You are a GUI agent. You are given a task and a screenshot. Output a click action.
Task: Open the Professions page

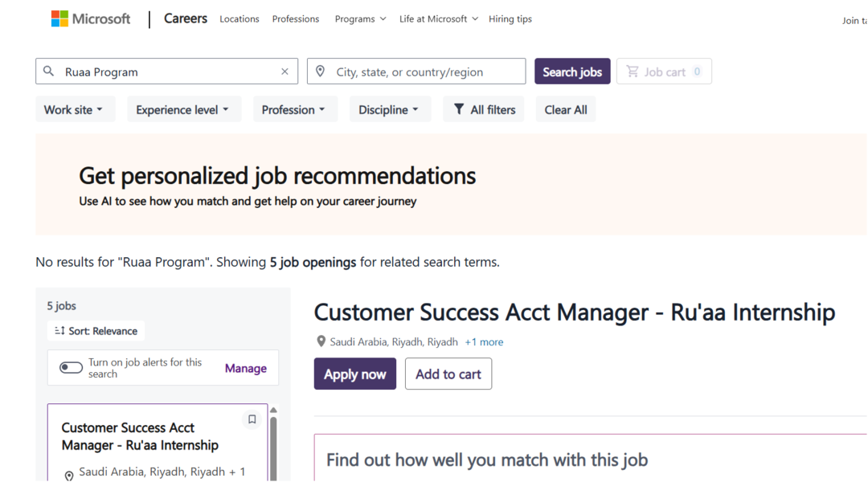tap(296, 18)
